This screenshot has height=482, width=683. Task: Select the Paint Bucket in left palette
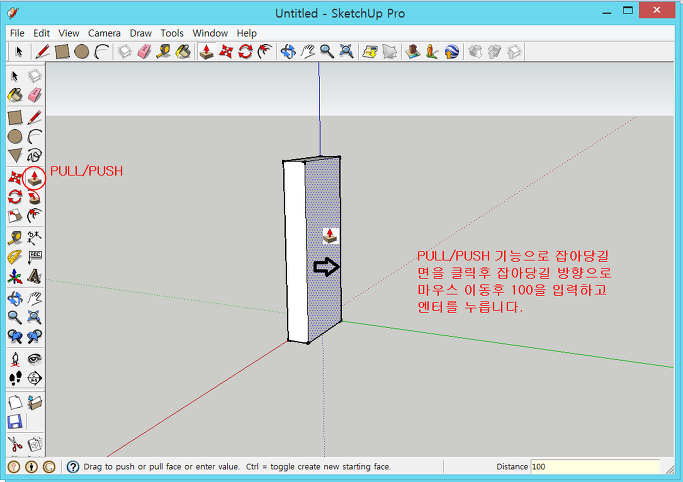click(15, 95)
